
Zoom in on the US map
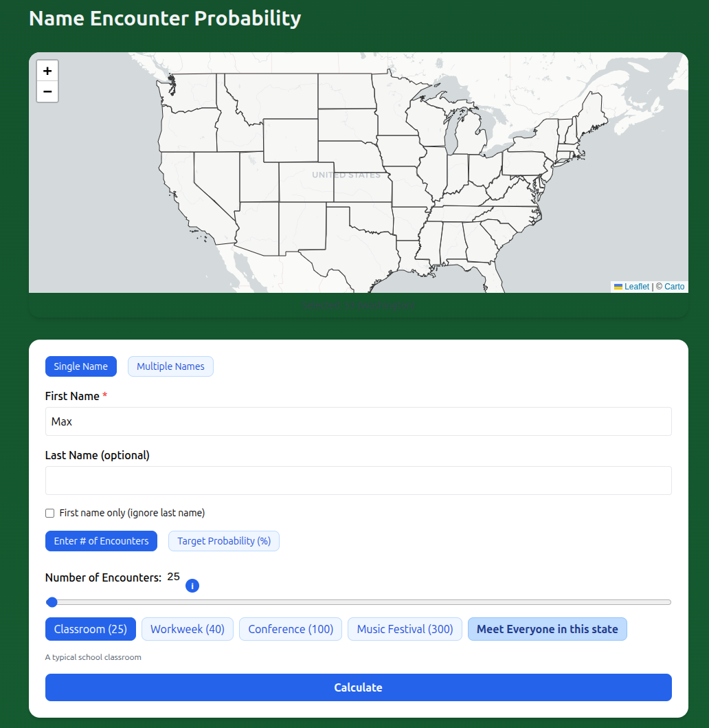tap(47, 70)
